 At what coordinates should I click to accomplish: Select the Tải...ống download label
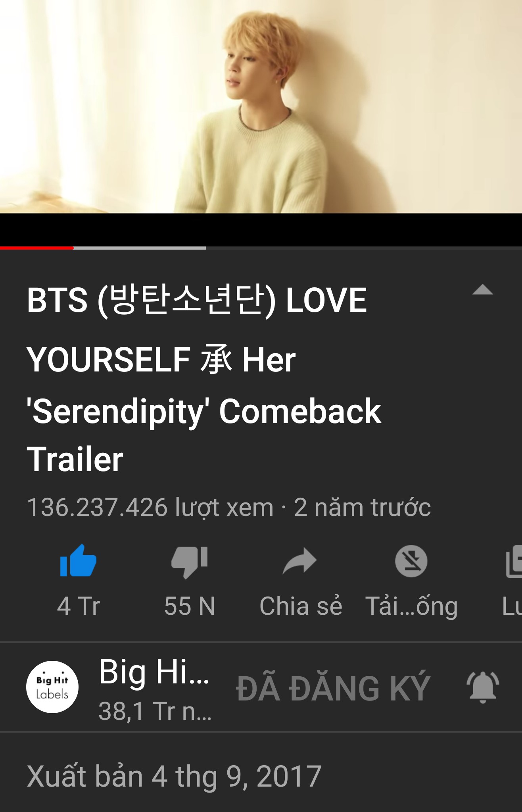coord(411,607)
